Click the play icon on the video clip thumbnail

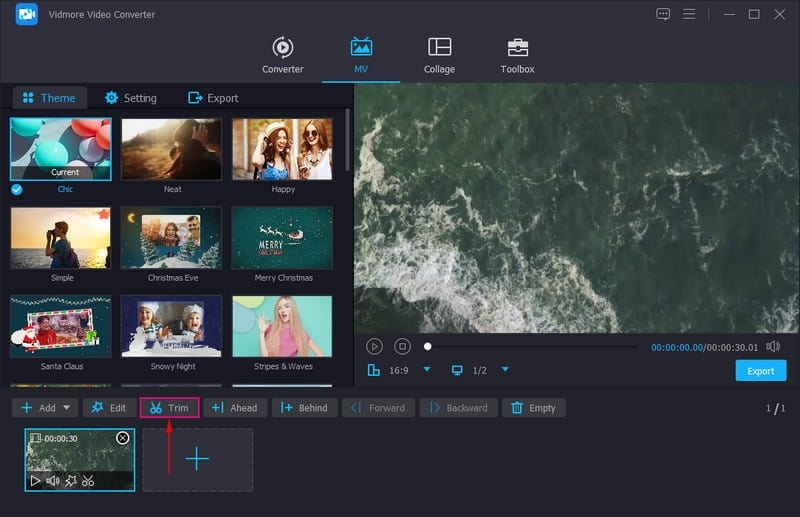pos(36,481)
